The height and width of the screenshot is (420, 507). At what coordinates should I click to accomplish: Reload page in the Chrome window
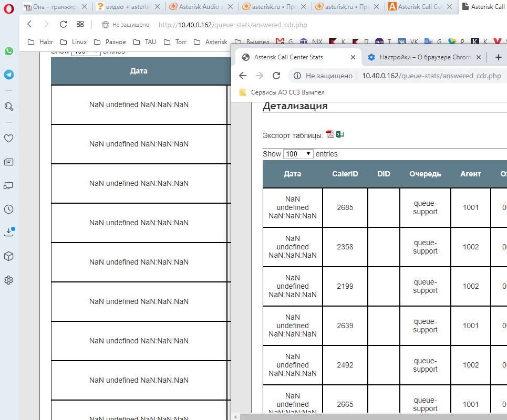(x=276, y=76)
